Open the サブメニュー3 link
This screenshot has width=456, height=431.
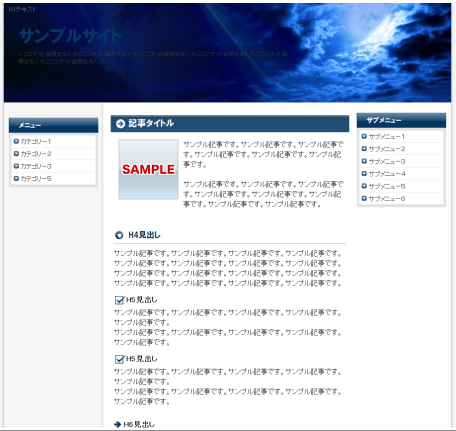pyautogui.click(x=387, y=162)
